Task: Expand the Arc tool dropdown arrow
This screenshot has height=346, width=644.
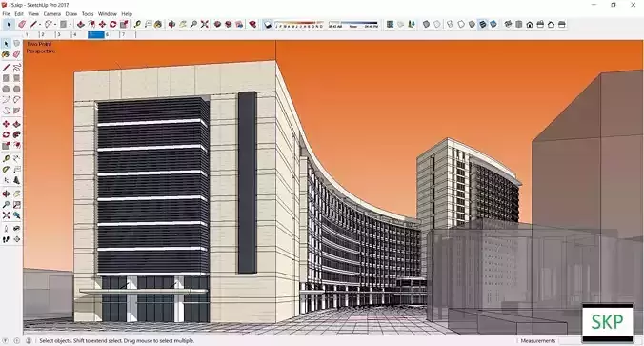Action: (x=55, y=25)
